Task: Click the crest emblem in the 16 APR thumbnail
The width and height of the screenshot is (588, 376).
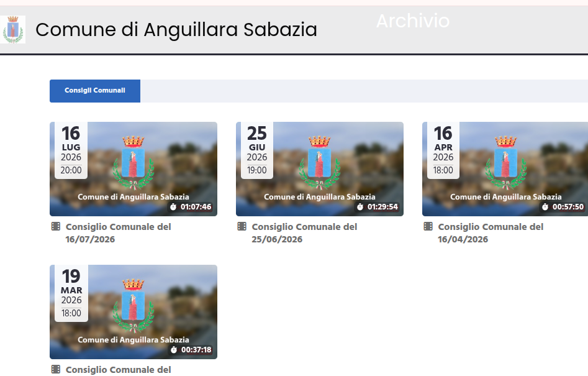Action: click(x=505, y=162)
